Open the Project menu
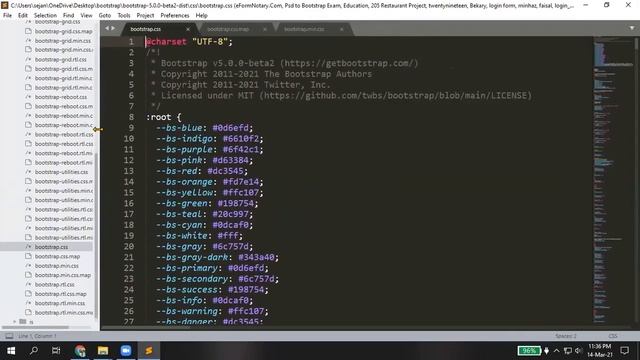 (x=145, y=16)
